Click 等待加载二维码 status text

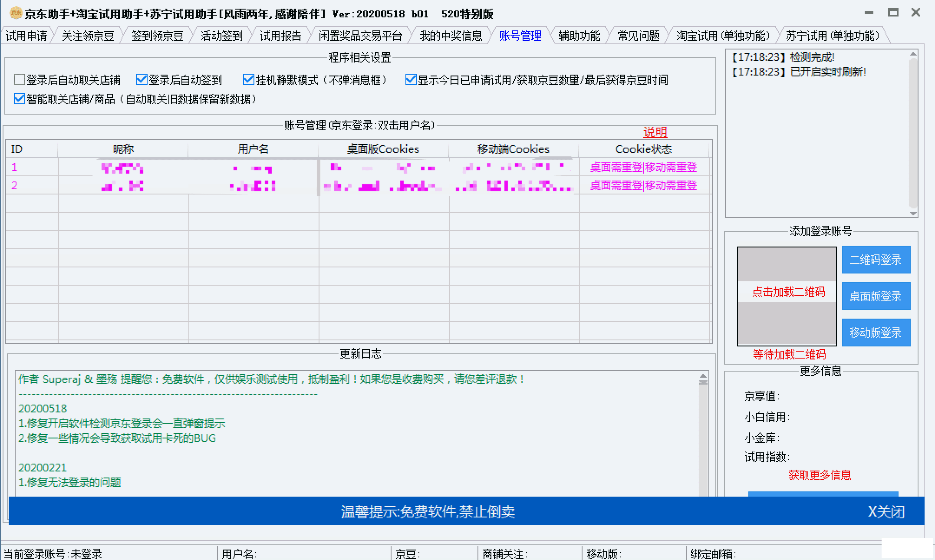tap(789, 354)
